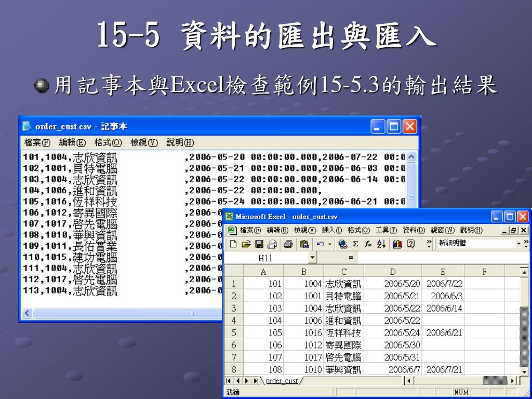Open the Undo history dropdown arrow
The image size is (532, 399).
tap(330, 244)
